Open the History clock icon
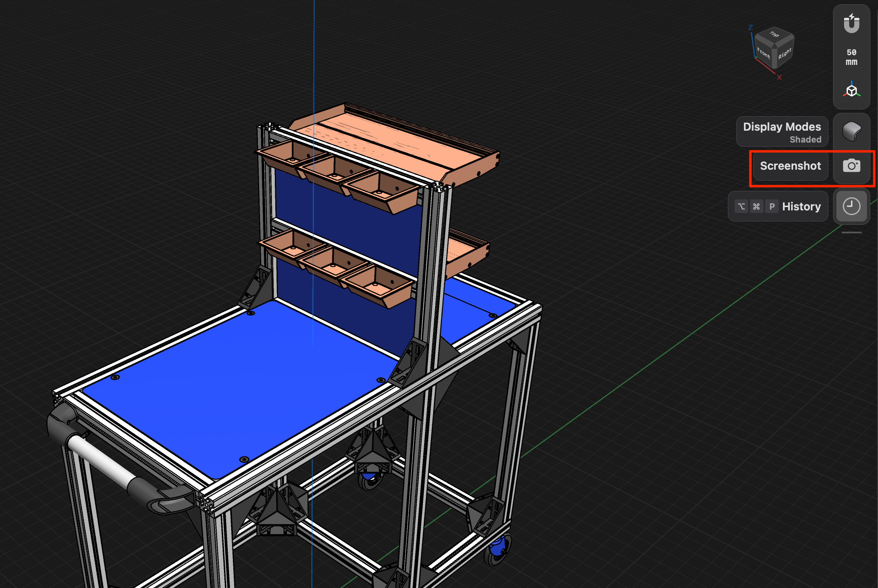Viewport: 878px width, 588px height. click(x=851, y=206)
